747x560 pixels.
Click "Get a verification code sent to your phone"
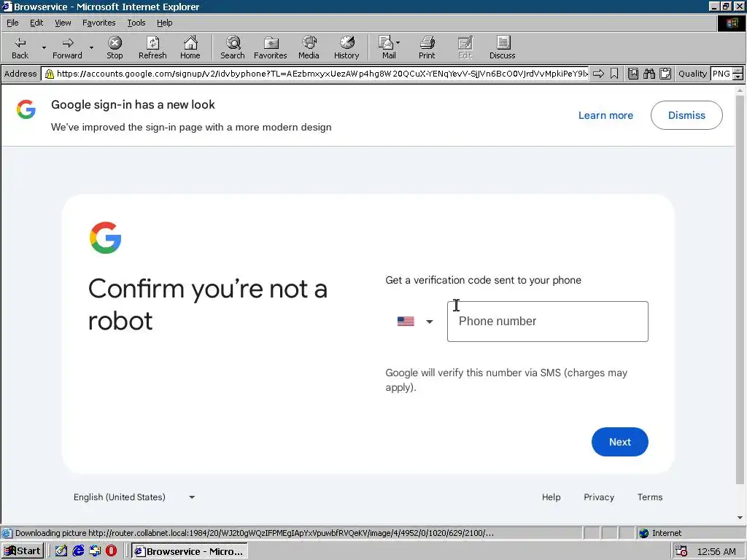[483, 280]
